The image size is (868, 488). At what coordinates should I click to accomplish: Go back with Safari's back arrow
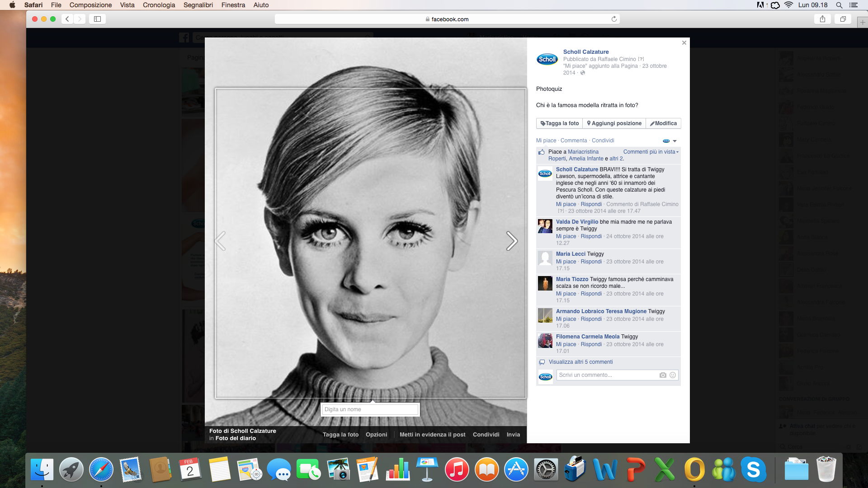pos(67,19)
